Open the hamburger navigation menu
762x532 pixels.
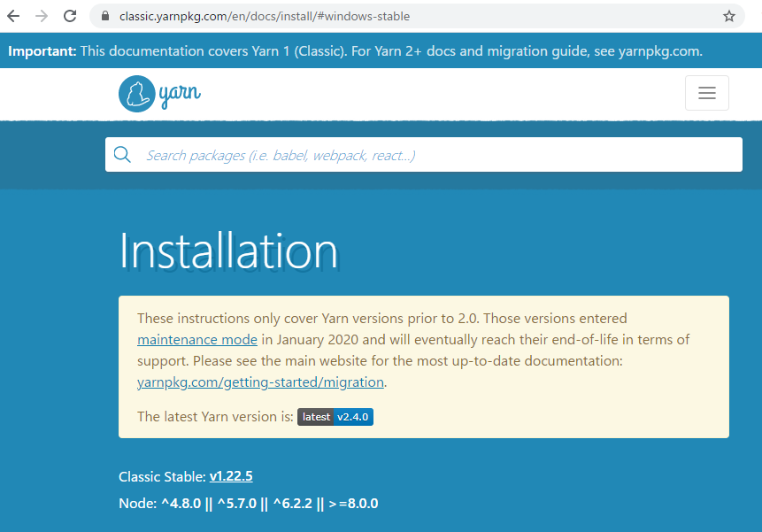[x=706, y=93]
